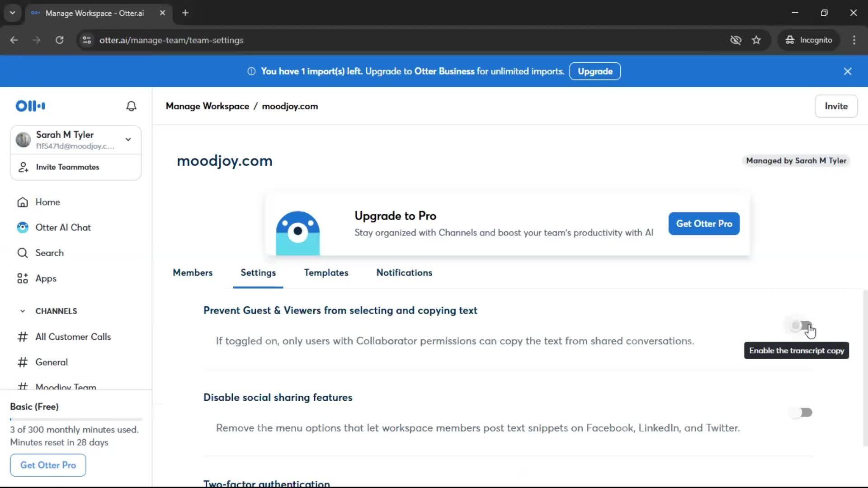Click the info icon in the banner
This screenshot has width=868, height=488.
[x=251, y=71]
